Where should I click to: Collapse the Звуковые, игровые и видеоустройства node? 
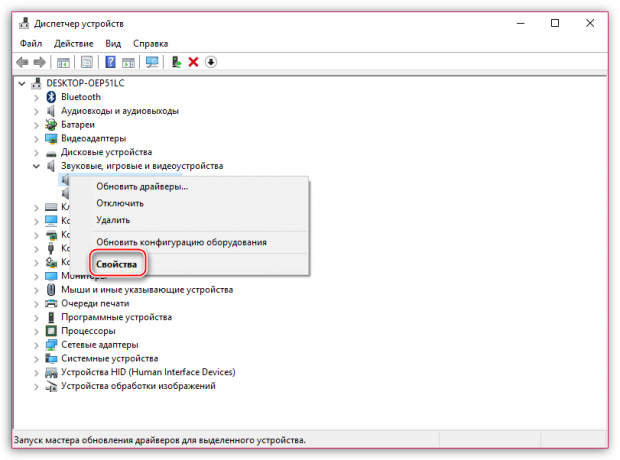tap(37, 166)
